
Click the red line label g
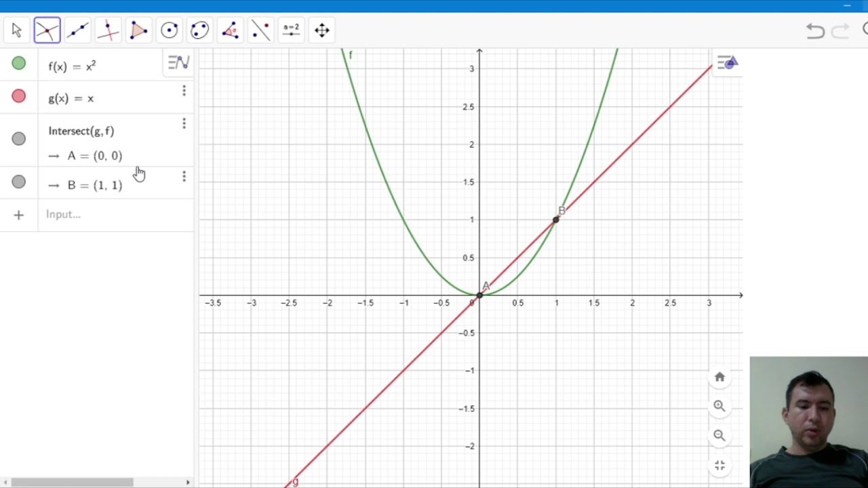[295, 482]
